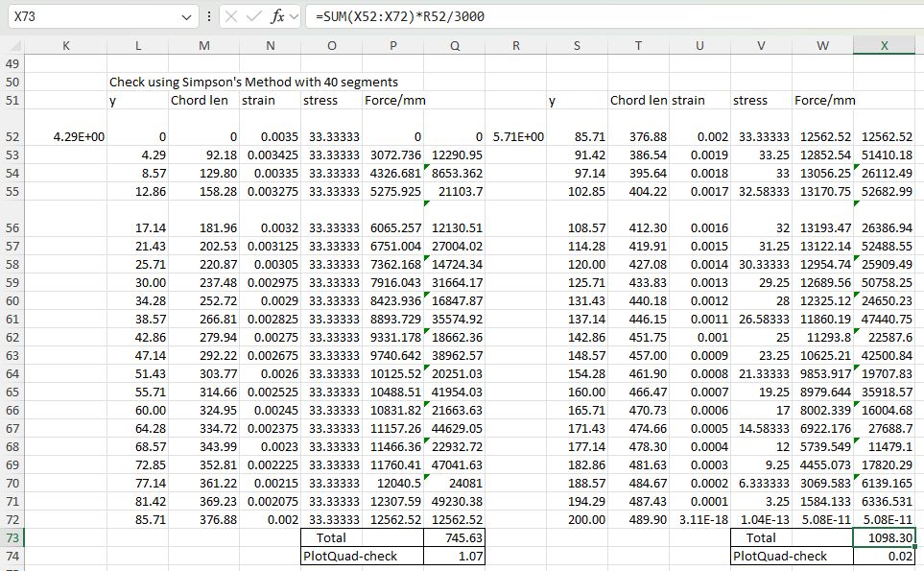Select row 52 header
This screenshot has height=571, width=924.
tap(13, 137)
